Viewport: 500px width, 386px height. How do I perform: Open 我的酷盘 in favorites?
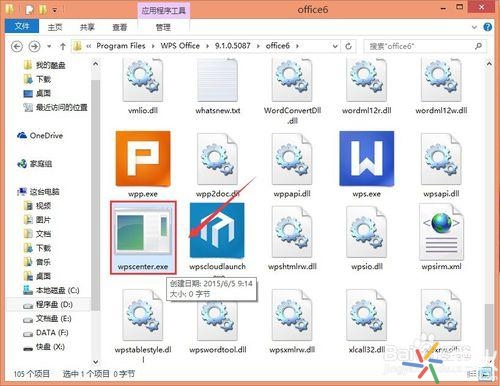click(x=45, y=65)
